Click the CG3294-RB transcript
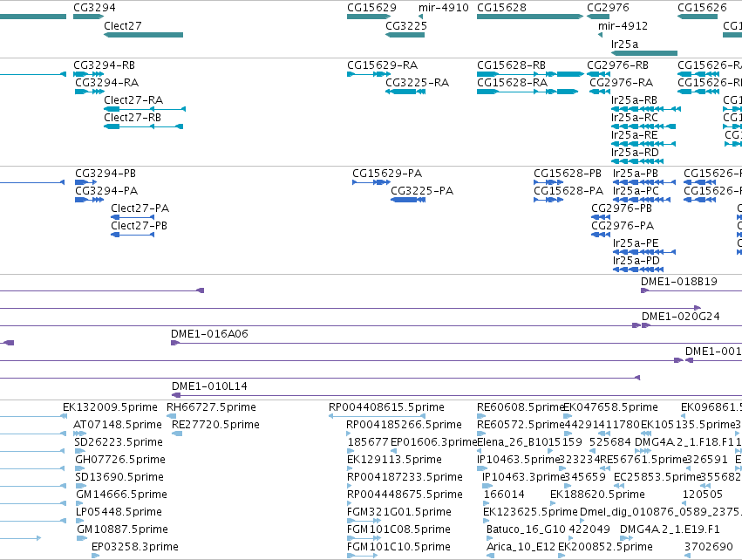The image size is (742, 560). 88,74
